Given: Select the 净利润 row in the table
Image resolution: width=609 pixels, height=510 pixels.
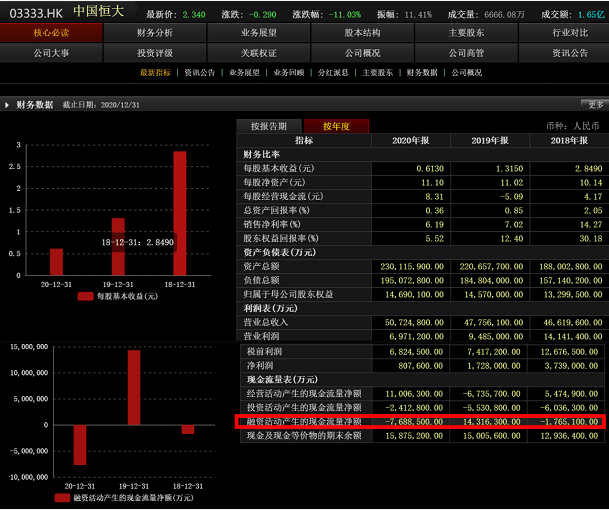Looking at the screenshot, I should coord(260,369).
